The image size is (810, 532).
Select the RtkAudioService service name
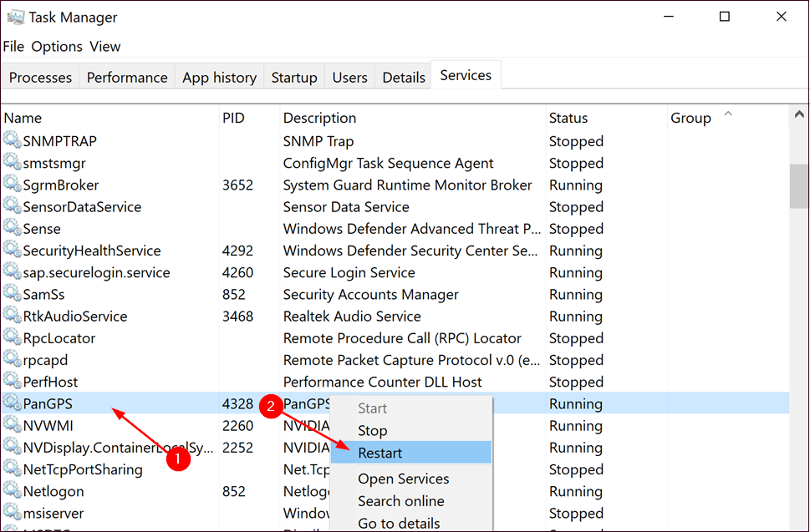tap(75, 316)
